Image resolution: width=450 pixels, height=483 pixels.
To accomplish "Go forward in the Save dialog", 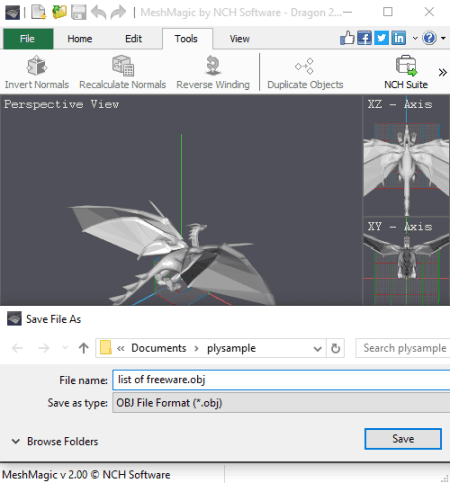I will [x=43, y=348].
